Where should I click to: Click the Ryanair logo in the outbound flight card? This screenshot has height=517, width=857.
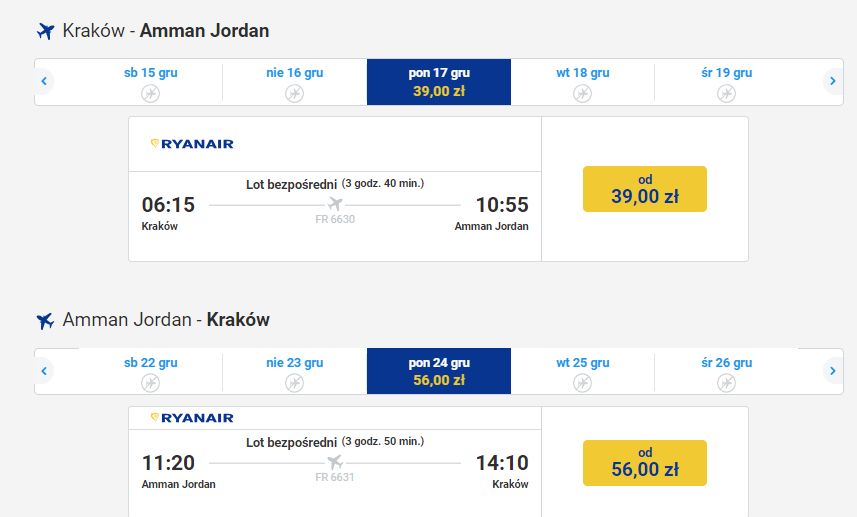(x=192, y=144)
